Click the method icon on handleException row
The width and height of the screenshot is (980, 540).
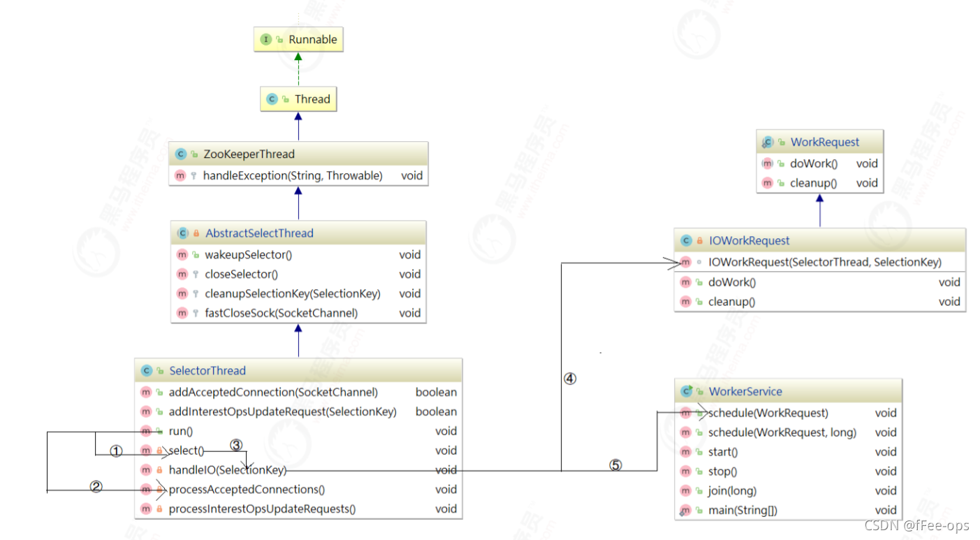click(x=180, y=176)
